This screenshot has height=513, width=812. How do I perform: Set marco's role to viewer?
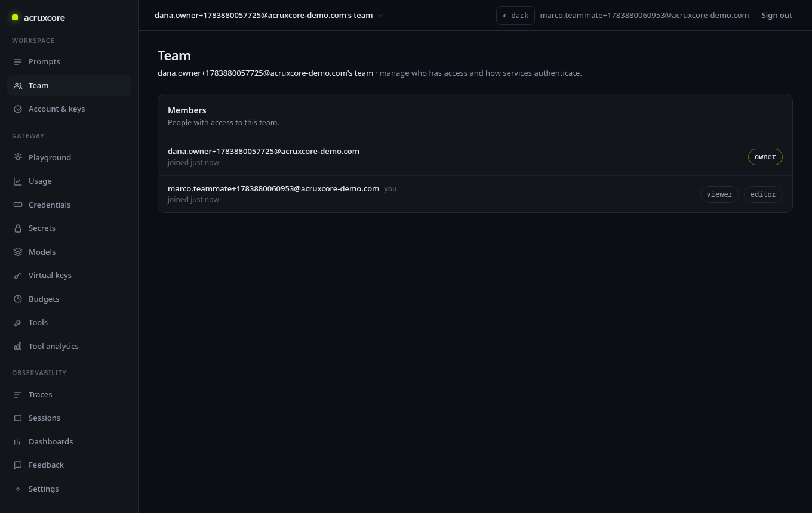[x=719, y=194]
